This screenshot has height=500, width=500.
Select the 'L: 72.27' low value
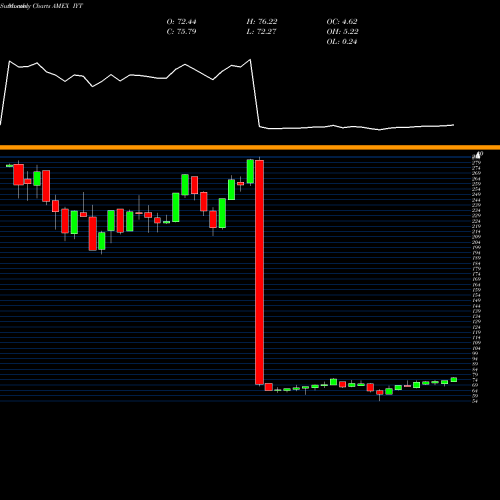pos(261,32)
